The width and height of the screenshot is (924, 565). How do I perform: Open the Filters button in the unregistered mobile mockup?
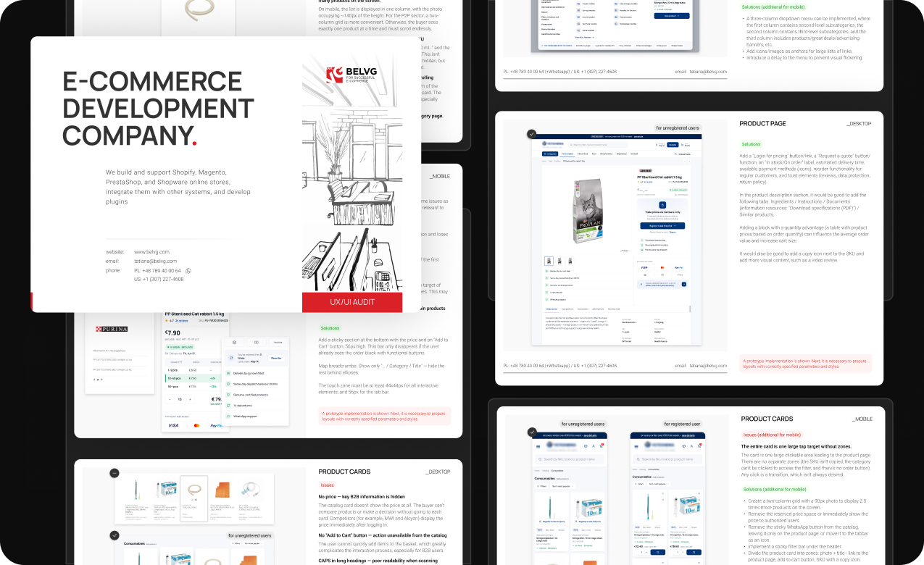542,486
